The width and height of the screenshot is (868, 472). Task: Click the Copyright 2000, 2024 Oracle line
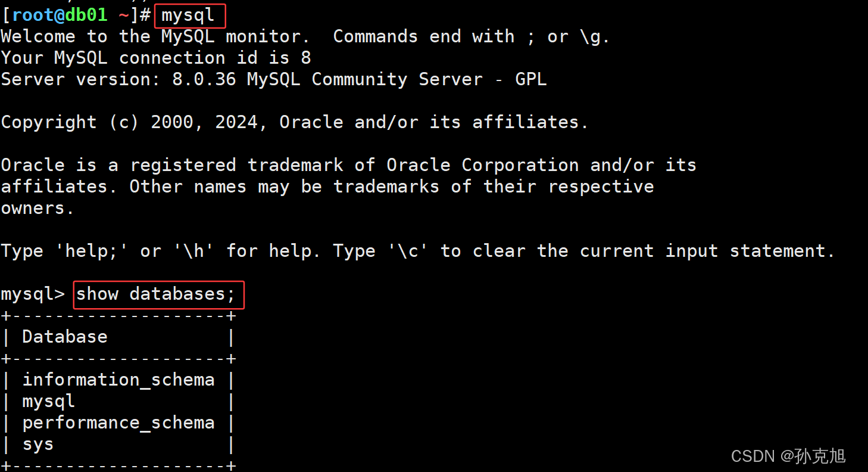[295, 122]
